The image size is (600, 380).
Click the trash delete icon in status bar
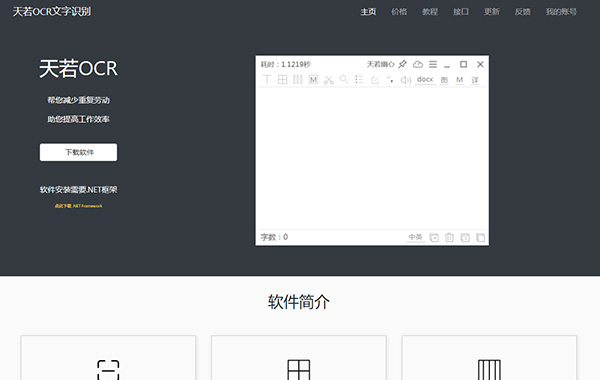pos(450,238)
